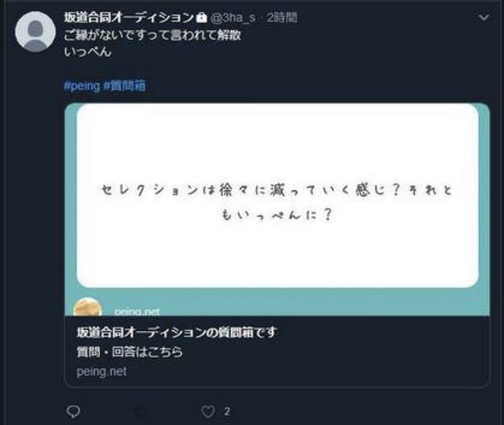The height and width of the screenshot is (425, 504).
Task: Open the 2時間 timestamp link
Action: tap(282, 17)
